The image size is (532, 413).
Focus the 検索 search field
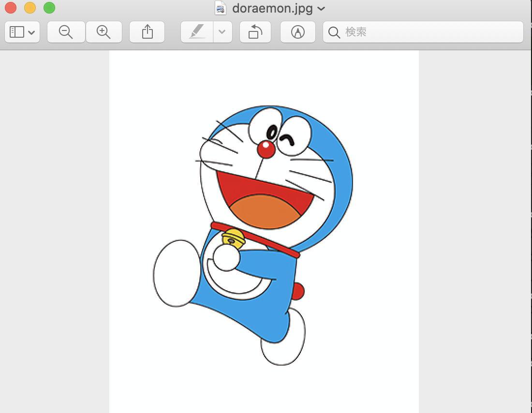coord(423,32)
